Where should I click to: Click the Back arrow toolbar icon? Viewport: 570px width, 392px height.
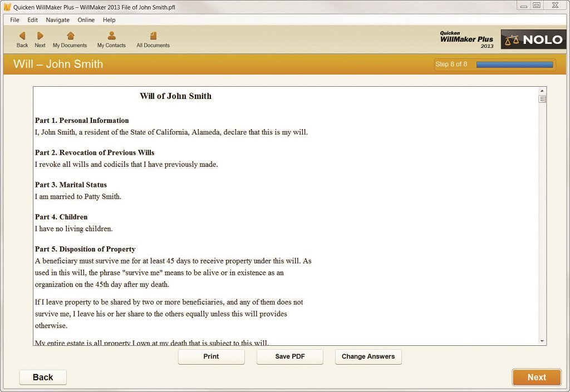point(22,36)
